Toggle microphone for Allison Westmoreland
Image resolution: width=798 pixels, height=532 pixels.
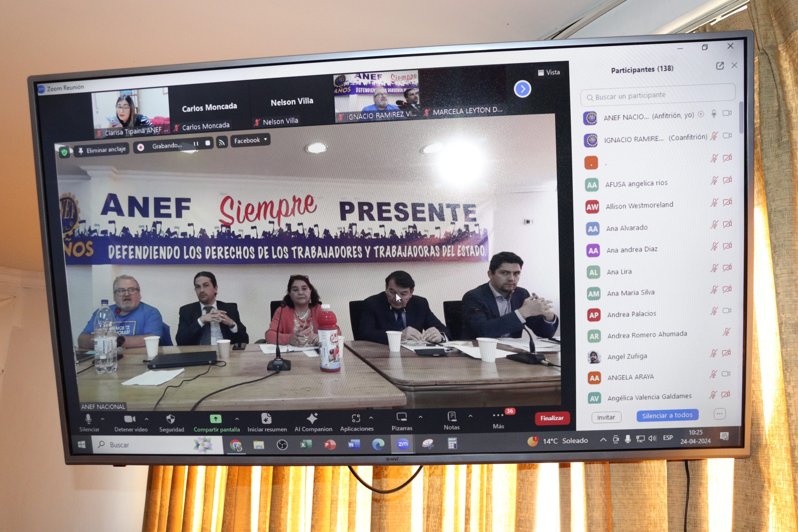tap(714, 203)
